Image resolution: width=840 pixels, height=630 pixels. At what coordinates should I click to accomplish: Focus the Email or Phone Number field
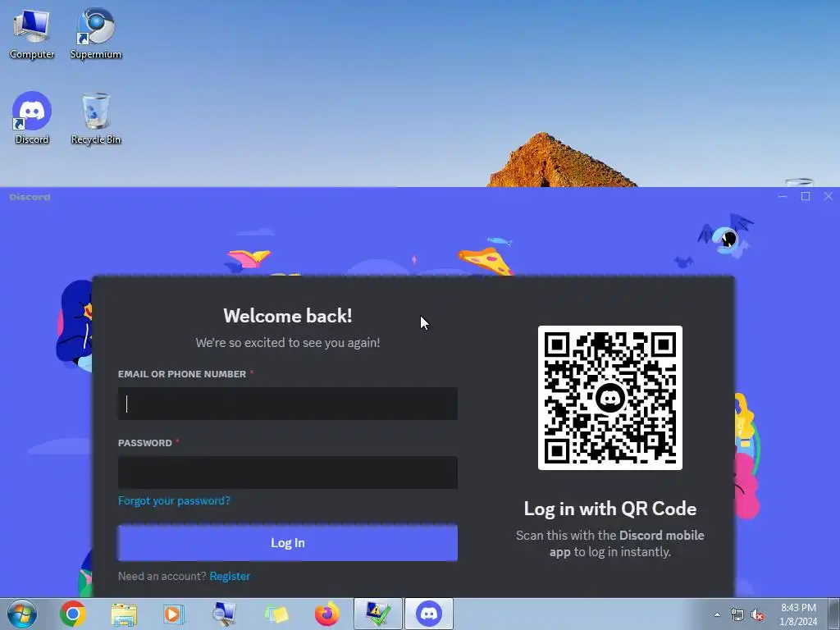tap(288, 404)
